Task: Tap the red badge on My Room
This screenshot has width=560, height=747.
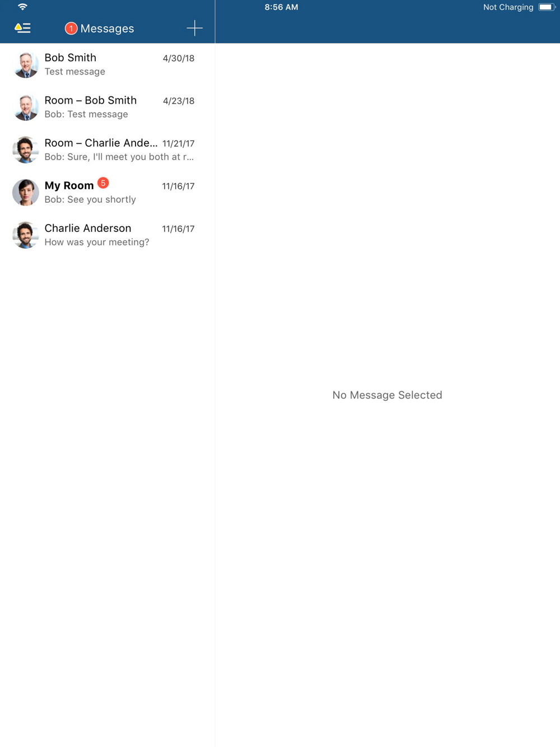Action: (x=103, y=183)
